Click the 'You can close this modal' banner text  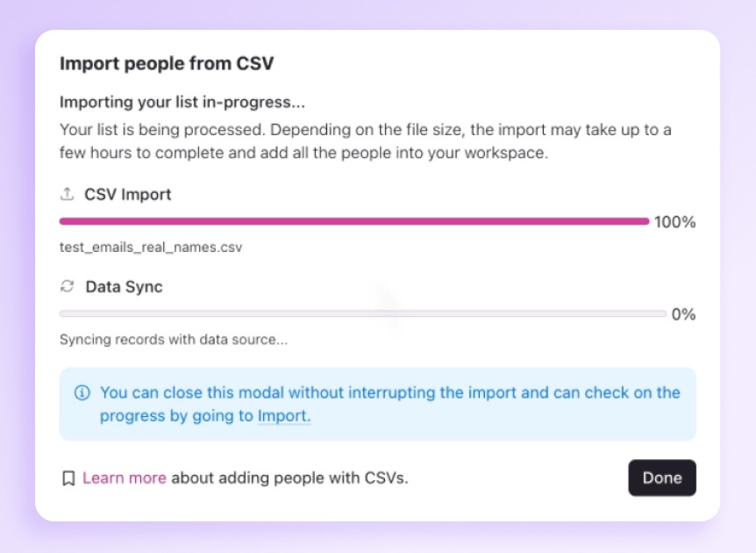click(389, 392)
